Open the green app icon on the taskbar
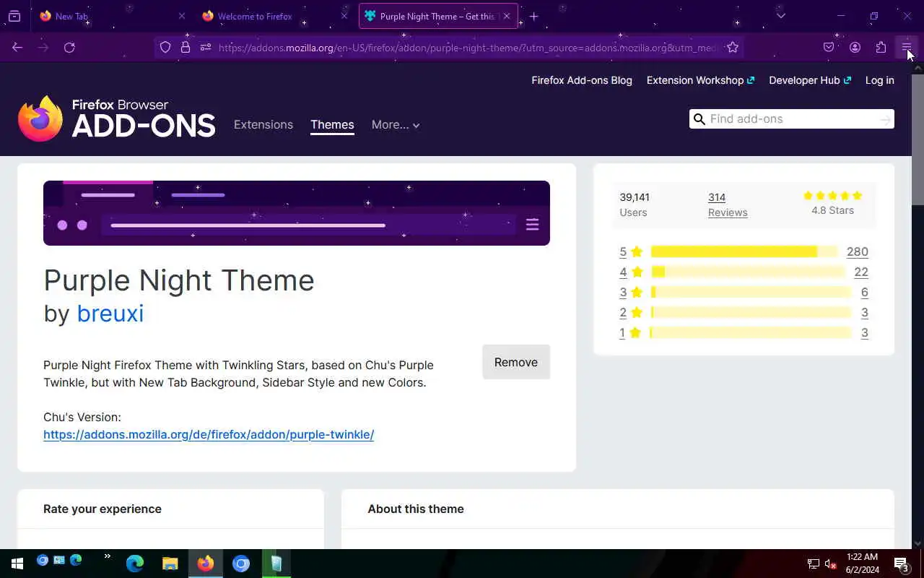The image size is (924, 578). [x=276, y=564]
